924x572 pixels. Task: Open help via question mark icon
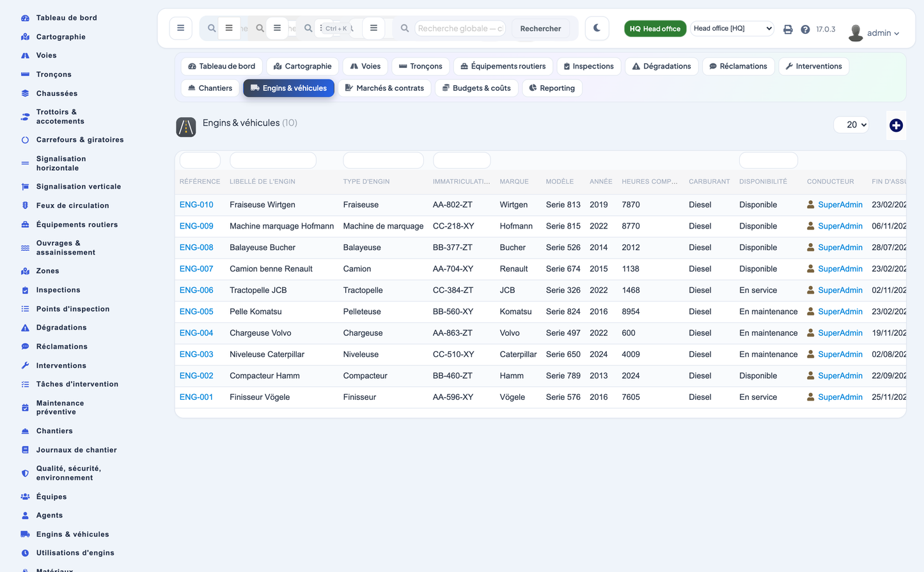(x=805, y=29)
